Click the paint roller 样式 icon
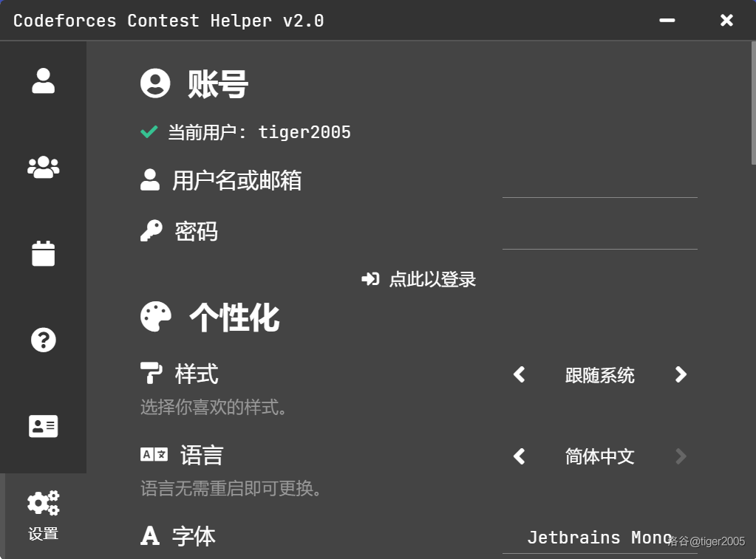This screenshot has width=756, height=559. (x=151, y=374)
